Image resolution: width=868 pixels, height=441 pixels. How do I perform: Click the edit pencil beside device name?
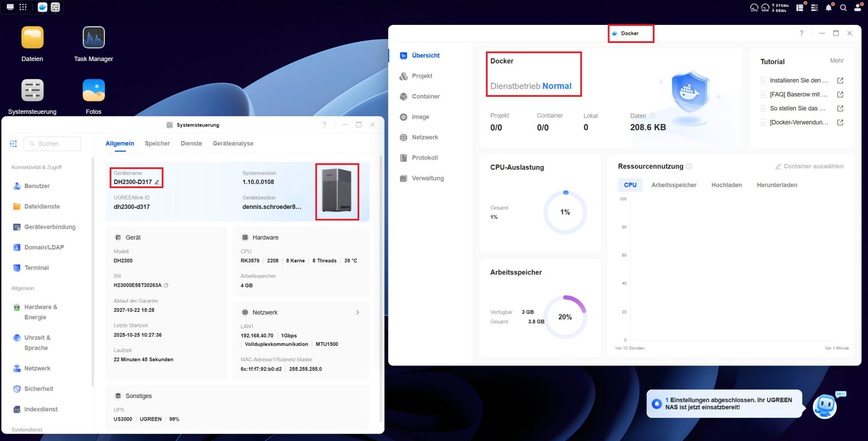157,182
